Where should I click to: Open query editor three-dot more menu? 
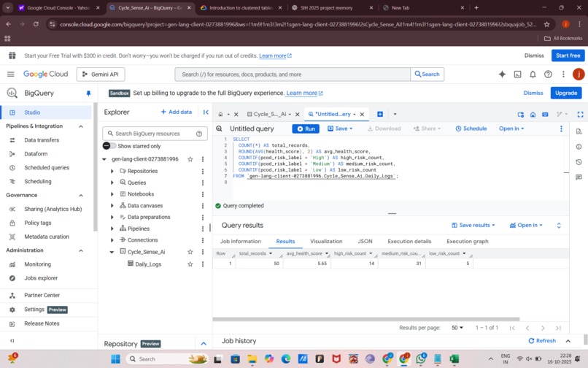(561, 129)
